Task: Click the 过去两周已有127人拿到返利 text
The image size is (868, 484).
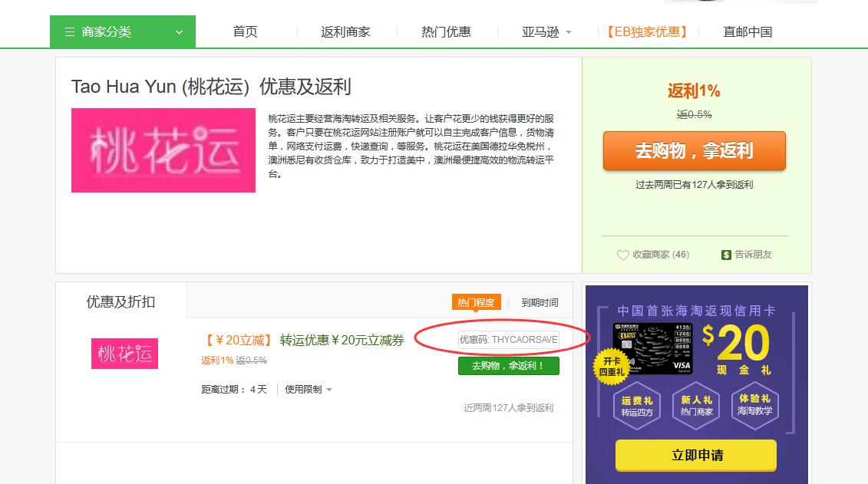Action: (695, 185)
